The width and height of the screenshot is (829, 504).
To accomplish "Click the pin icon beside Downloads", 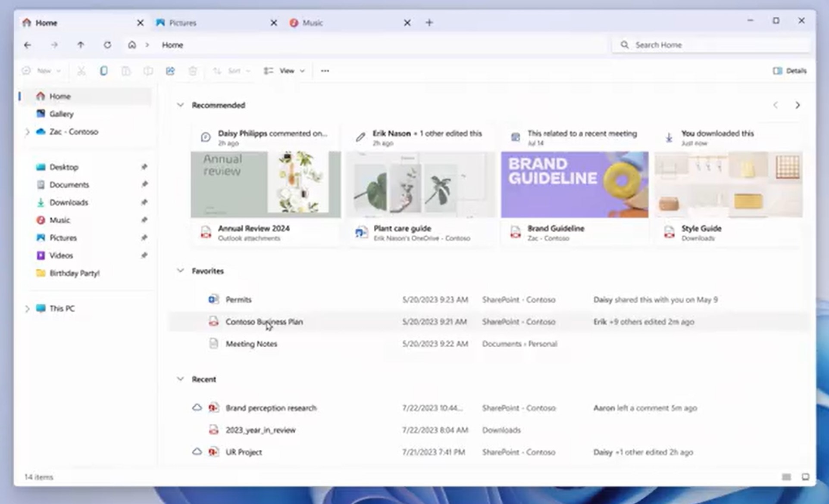I will [144, 202].
